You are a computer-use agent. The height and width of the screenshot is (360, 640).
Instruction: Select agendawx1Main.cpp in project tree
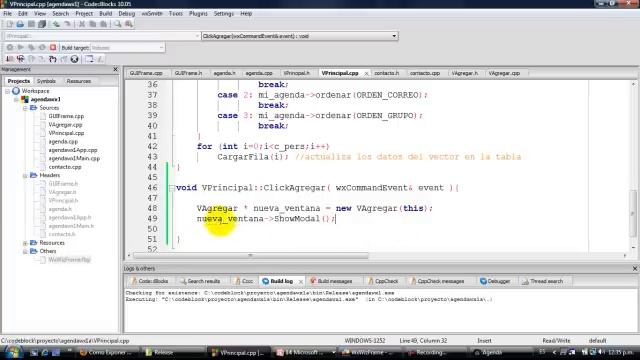coord(74,158)
